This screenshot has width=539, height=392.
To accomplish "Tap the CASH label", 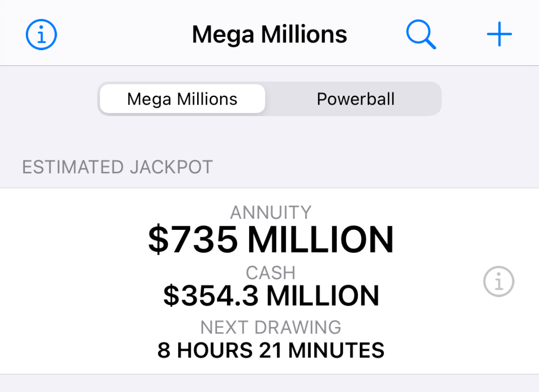I will [x=270, y=273].
